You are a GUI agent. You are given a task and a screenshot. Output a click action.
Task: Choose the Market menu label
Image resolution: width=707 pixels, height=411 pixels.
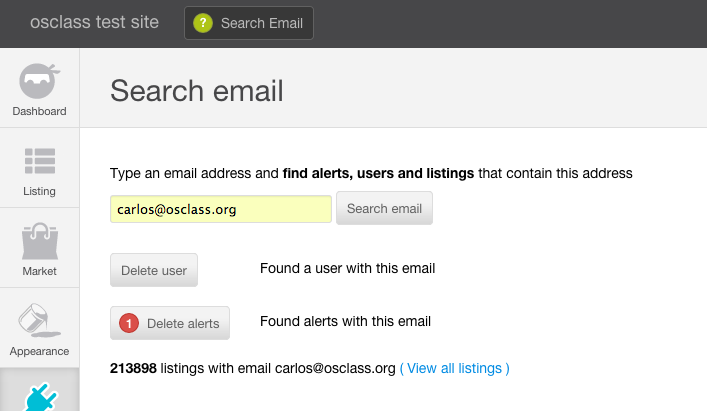coord(39,271)
